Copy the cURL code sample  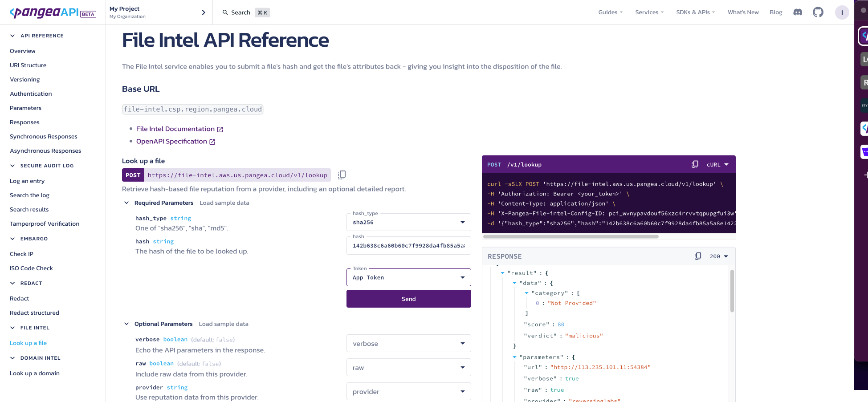695,164
